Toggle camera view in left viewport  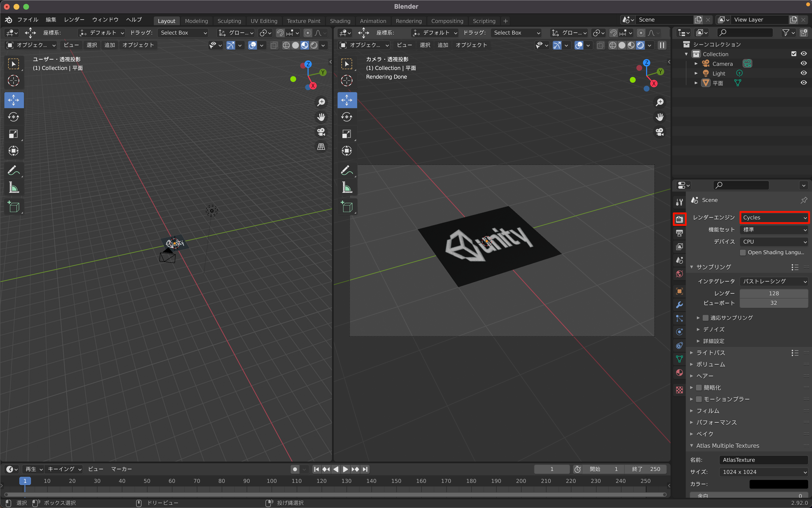(321, 132)
